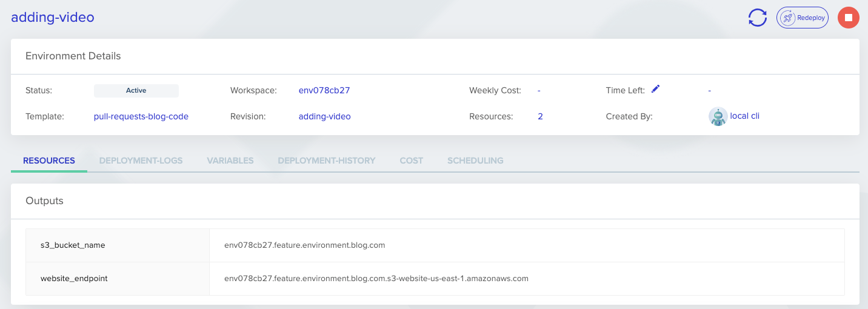Click the red stop environment button

849,18
